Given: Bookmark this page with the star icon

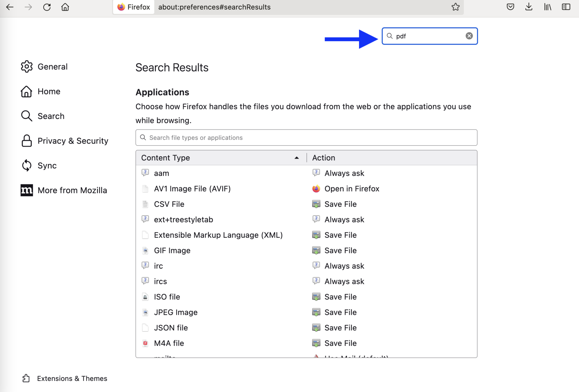Looking at the screenshot, I should pos(455,7).
